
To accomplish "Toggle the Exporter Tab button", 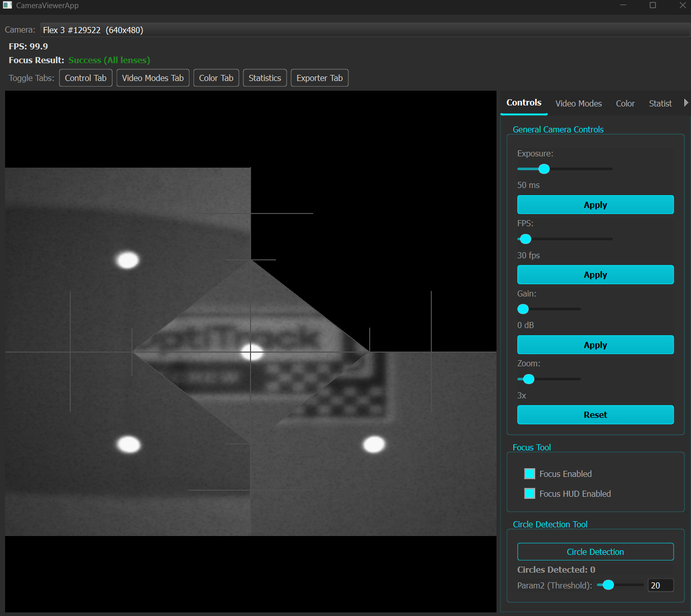I will point(319,77).
